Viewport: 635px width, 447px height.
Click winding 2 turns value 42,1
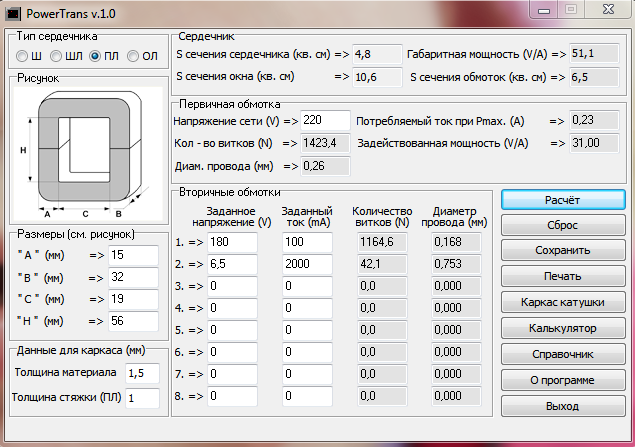382,264
